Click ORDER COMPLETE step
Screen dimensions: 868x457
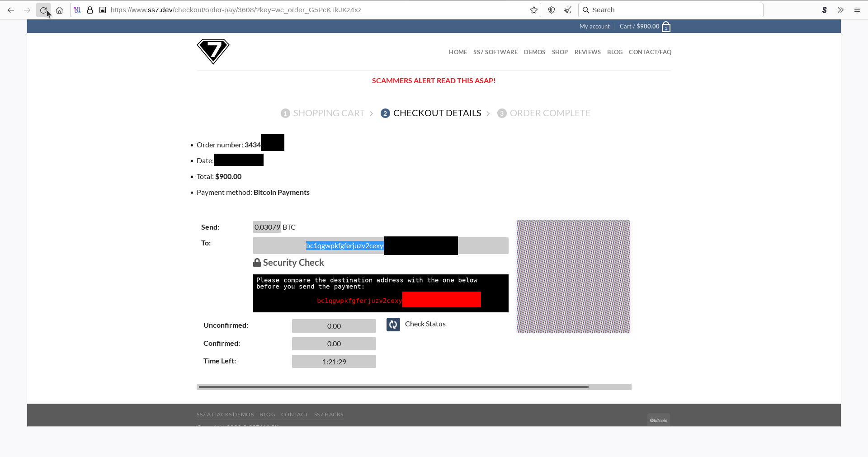(x=550, y=113)
